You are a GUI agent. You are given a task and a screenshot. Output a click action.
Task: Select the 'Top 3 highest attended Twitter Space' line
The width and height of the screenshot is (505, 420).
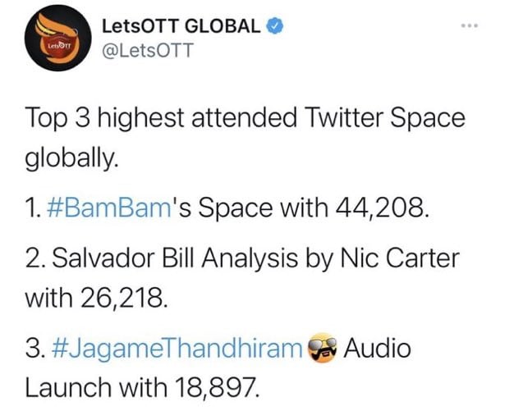[x=246, y=118]
